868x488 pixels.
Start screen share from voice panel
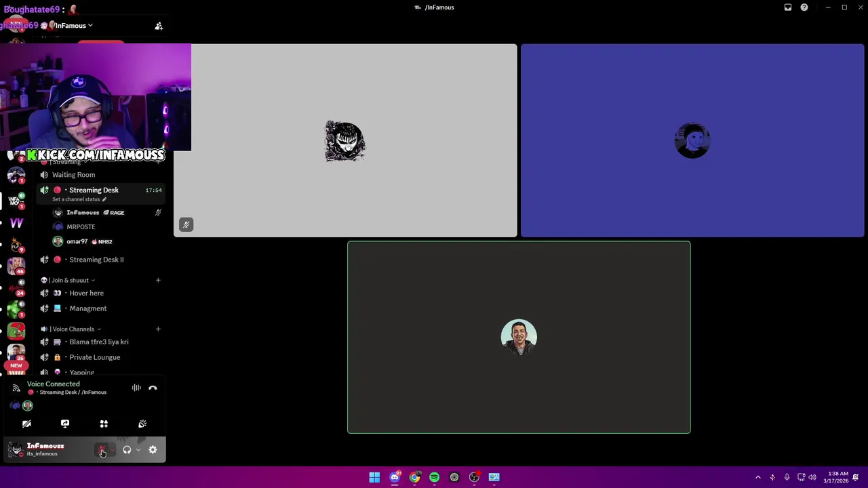tap(65, 424)
